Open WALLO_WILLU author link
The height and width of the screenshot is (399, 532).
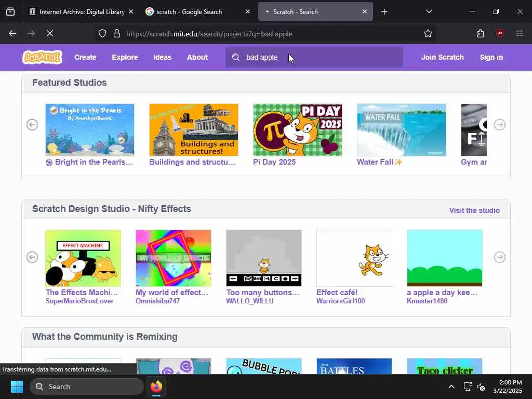click(250, 301)
